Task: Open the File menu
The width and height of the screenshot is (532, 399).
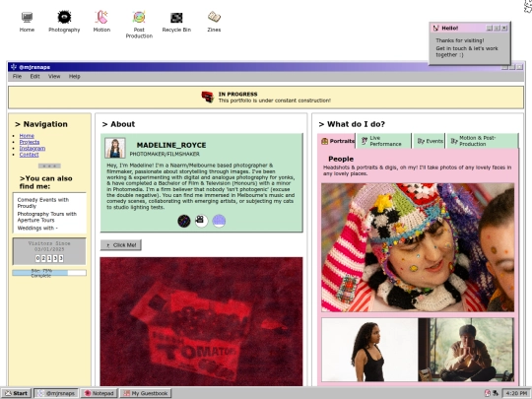Action: click(x=17, y=76)
